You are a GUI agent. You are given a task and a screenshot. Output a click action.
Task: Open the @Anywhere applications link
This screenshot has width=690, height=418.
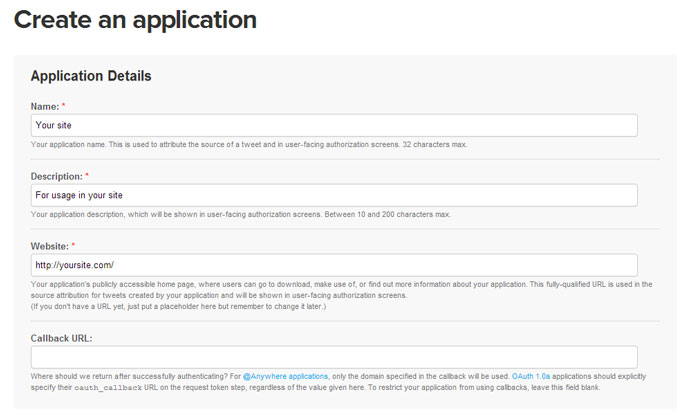pos(285,377)
